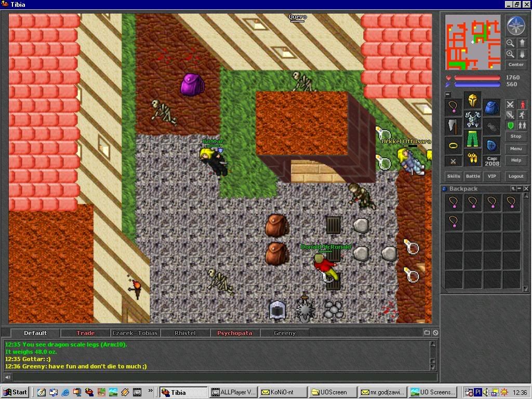Click the golden boots equipment slot
The width and height of the screenshot is (532, 399).
(472, 157)
